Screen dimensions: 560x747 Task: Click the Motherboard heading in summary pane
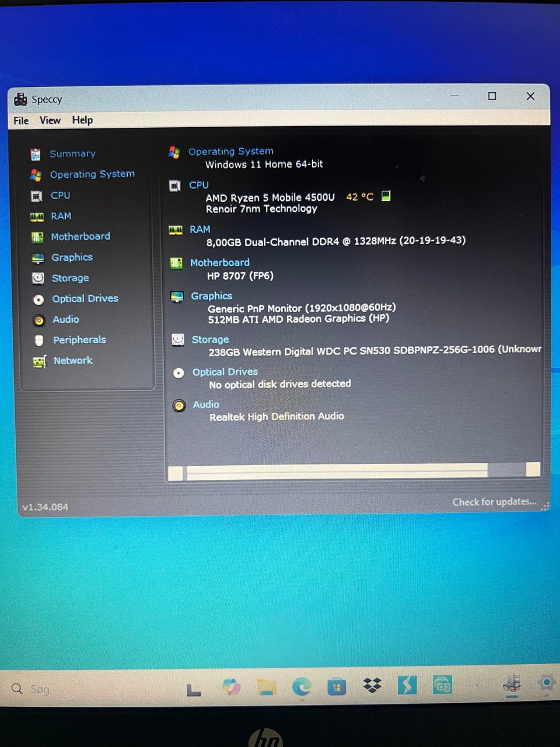click(x=220, y=263)
